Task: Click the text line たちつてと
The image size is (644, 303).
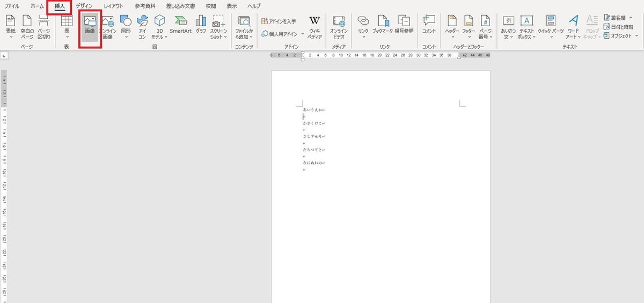Action: click(313, 150)
